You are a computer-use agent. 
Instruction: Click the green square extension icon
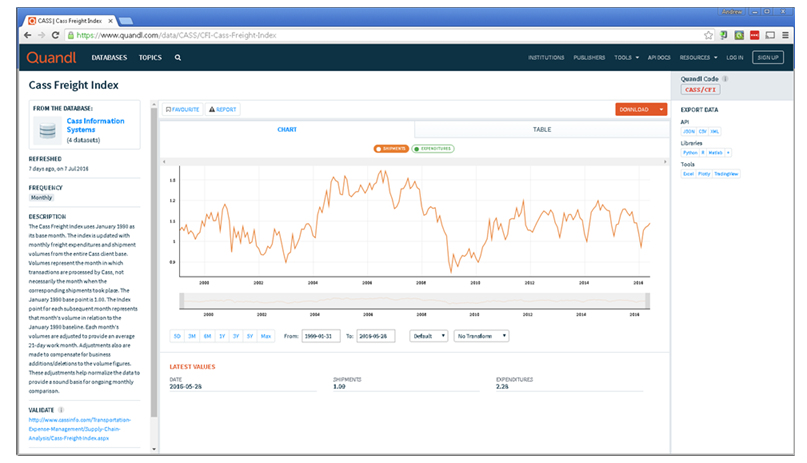pos(739,35)
